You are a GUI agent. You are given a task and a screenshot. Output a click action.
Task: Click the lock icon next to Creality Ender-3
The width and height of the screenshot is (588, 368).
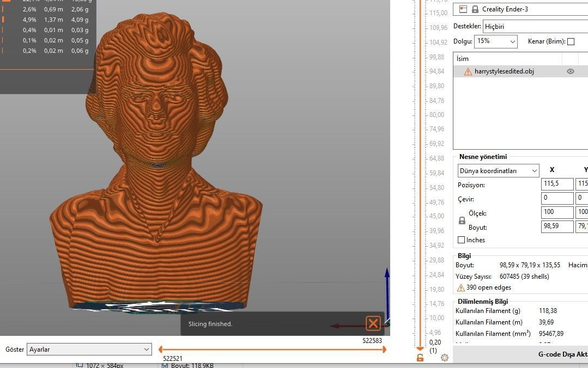click(475, 9)
